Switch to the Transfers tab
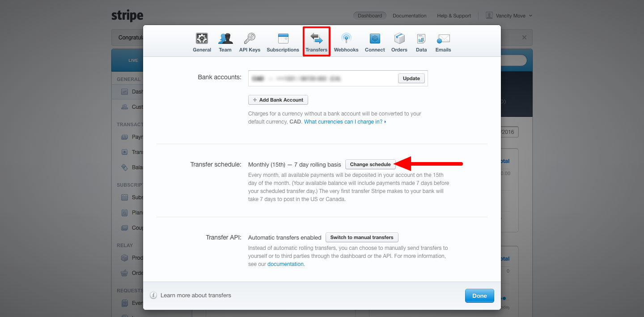The height and width of the screenshot is (317, 644). (317, 42)
